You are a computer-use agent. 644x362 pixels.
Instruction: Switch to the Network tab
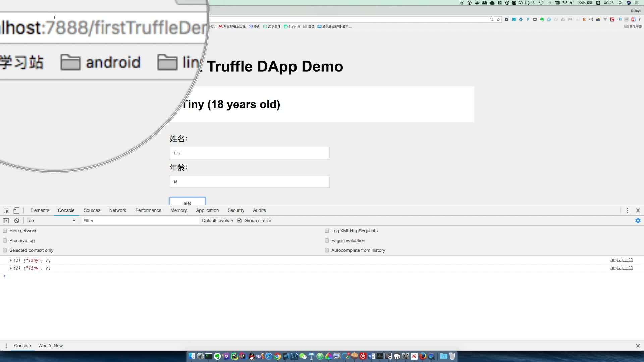coord(118,210)
